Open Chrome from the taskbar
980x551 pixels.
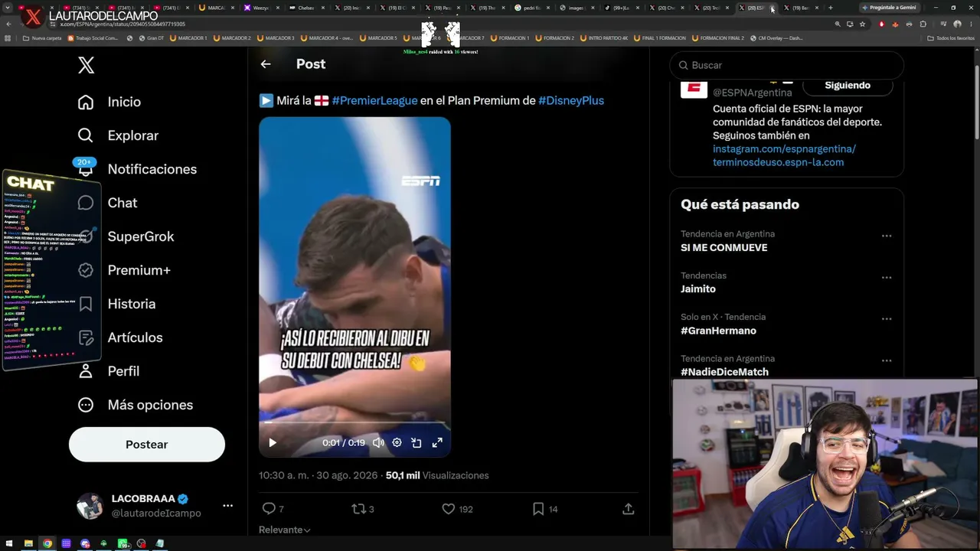tap(47, 543)
